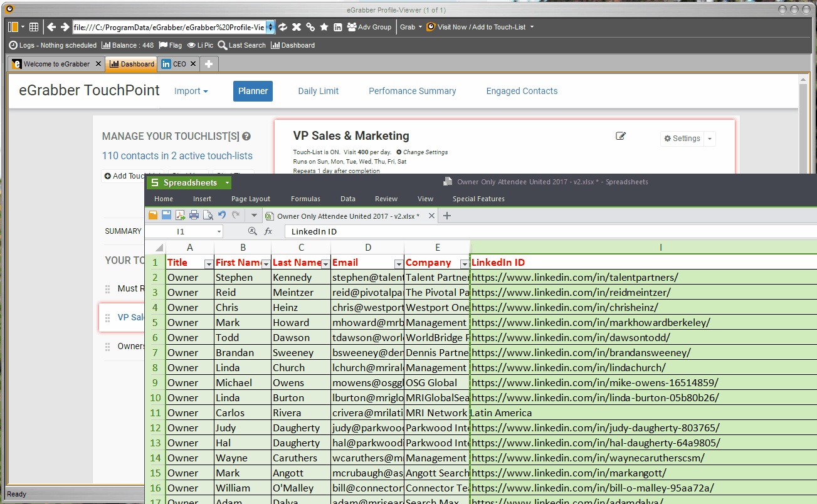
Task: Switch to the CEO LinkedIn tab
Action: (x=174, y=64)
